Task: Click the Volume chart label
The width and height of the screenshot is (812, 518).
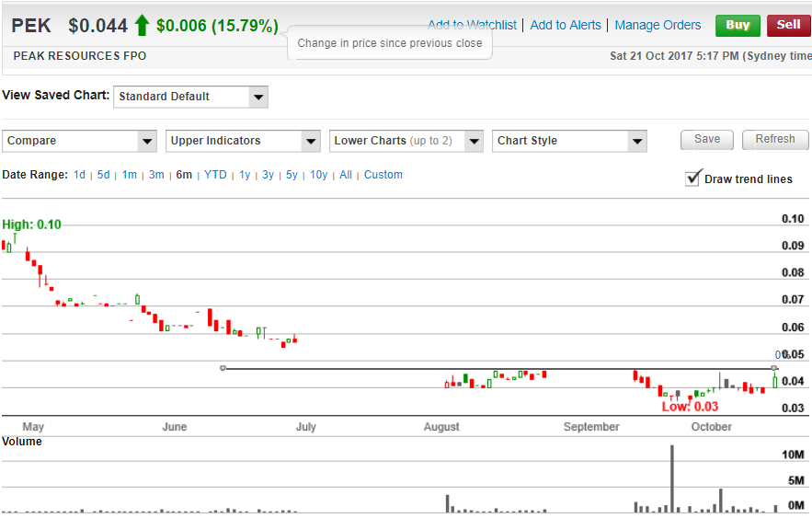Action: (x=22, y=442)
